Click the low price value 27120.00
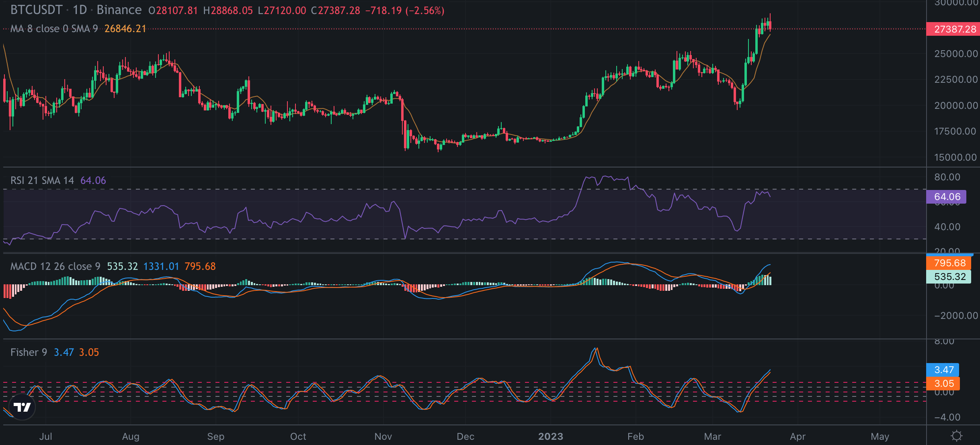Image resolution: width=980 pixels, height=445 pixels. 285,10
